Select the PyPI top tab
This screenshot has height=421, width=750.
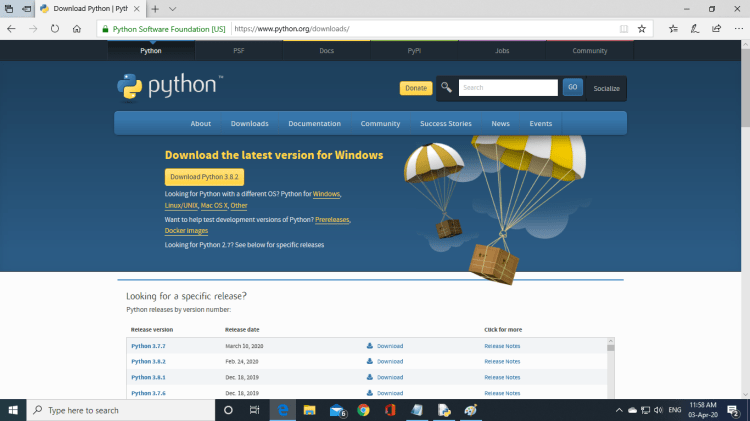[414, 51]
